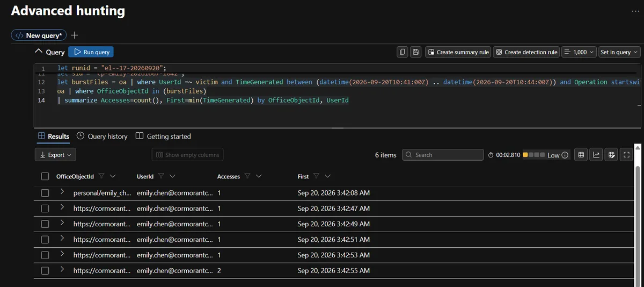
Task: Click the query execution time stopwatch icon
Action: 491,155
